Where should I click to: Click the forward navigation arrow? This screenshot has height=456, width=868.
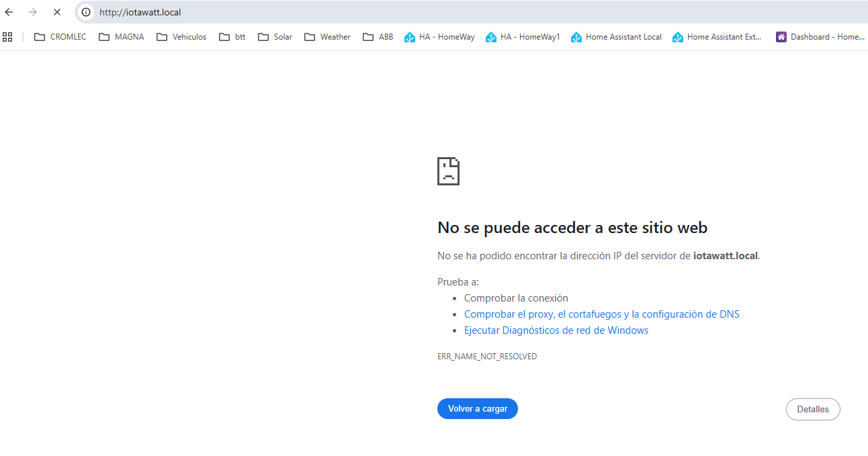coord(33,12)
